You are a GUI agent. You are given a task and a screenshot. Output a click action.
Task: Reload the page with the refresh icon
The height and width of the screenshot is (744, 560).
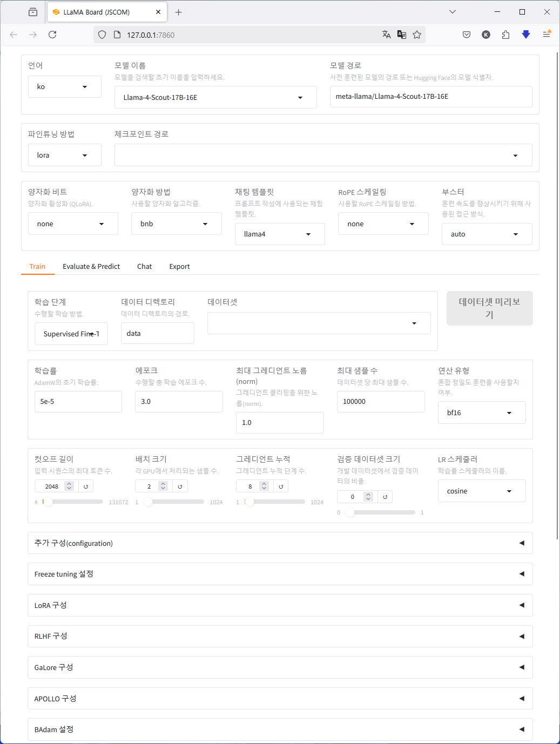52,35
